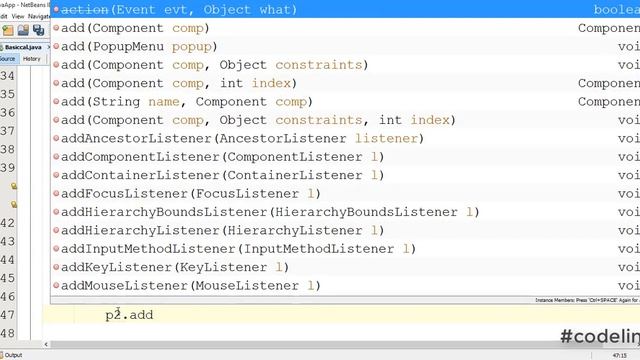Select the deprecated action(Event evt, Object what) suggestion
This screenshot has width=640, height=360.
tap(345, 9)
